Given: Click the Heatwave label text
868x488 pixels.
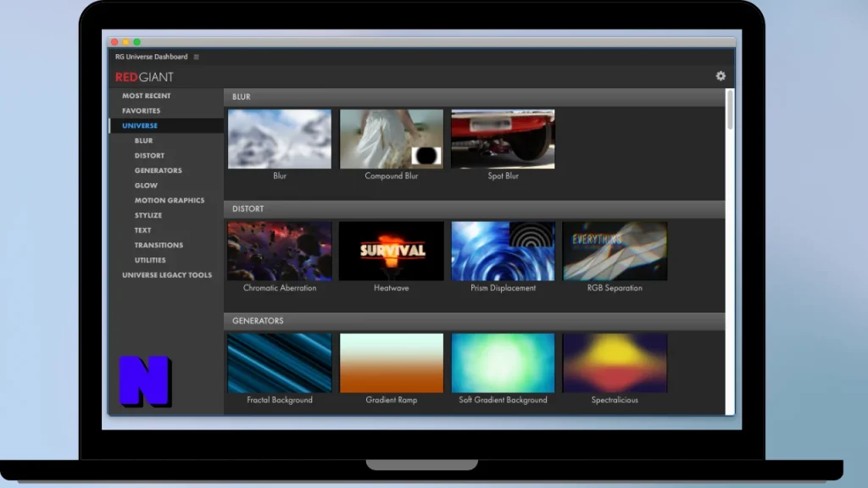Looking at the screenshot, I should click(392, 288).
